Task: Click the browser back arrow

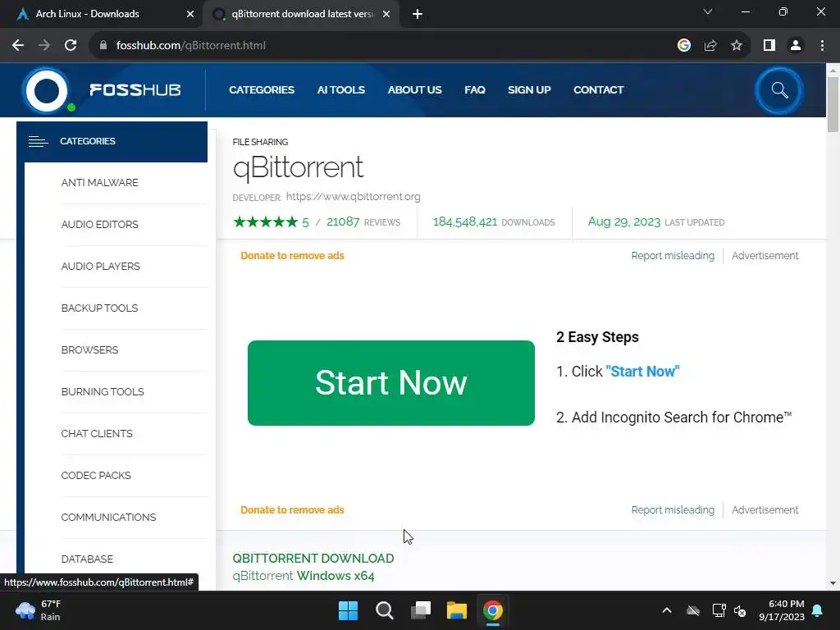Action: point(18,46)
